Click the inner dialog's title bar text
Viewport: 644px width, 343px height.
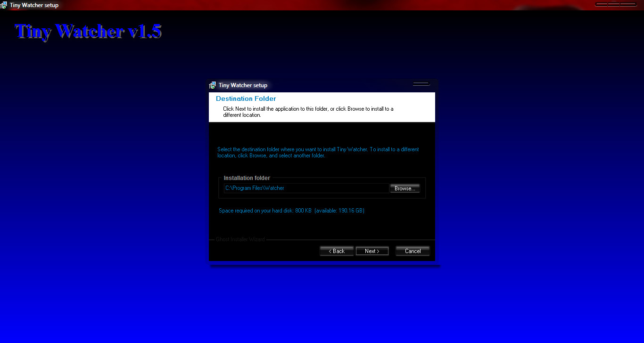(x=243, y=85)
